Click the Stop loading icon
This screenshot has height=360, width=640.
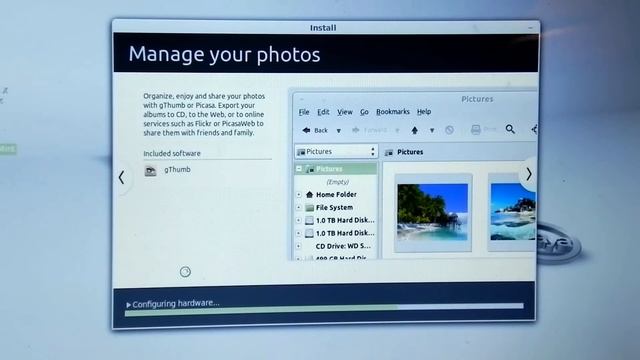click(449, 130)
